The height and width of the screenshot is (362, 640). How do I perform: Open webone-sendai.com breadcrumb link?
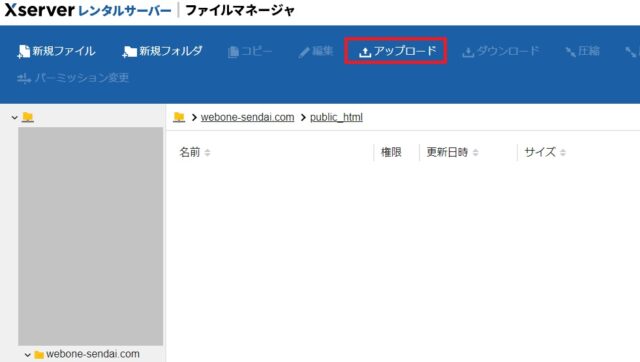pos(247,117)
